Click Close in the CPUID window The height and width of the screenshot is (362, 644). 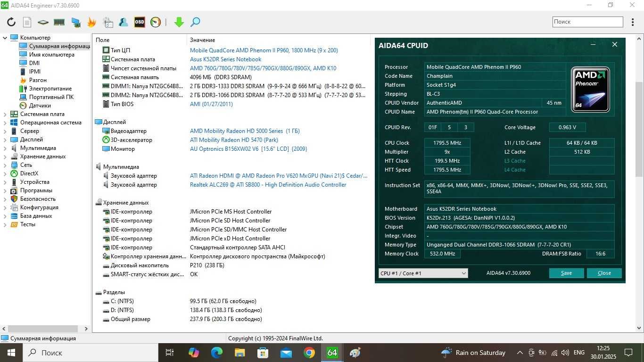point(604,273)
